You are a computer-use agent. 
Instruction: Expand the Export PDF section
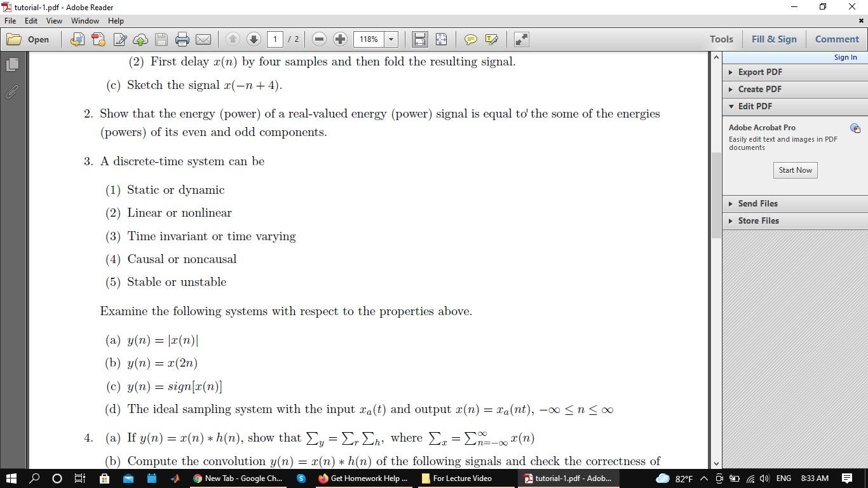tap(759, 72)
